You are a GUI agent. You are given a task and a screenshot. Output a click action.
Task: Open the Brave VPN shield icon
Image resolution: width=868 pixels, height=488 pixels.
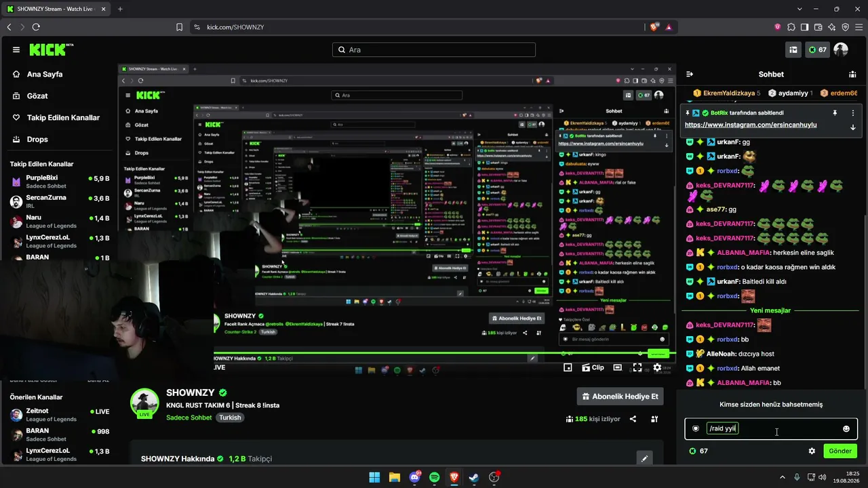coord(846,27)
